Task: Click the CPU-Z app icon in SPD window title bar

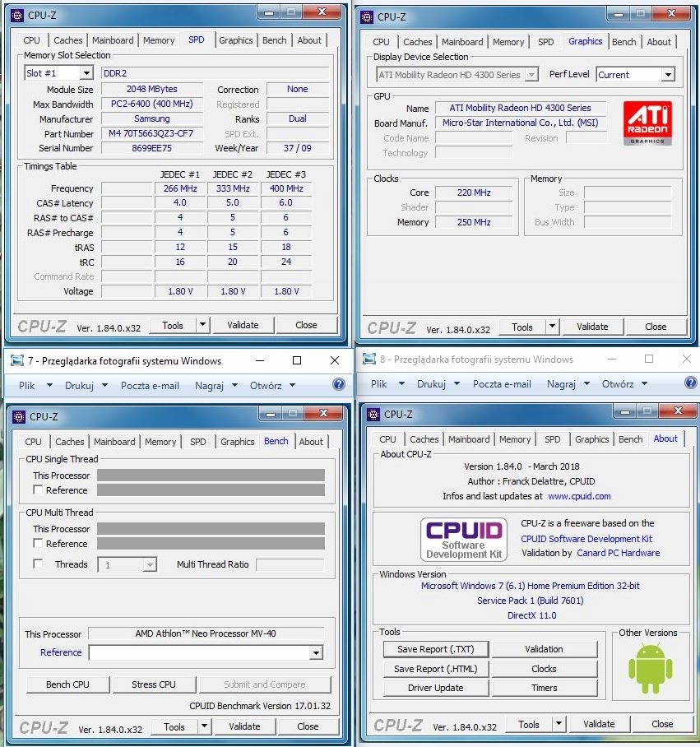Action: pyautogui.click(x=17, y=16)
